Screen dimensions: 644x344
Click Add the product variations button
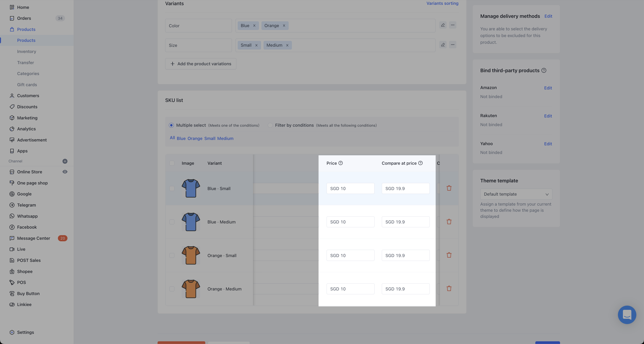point(200,64)
